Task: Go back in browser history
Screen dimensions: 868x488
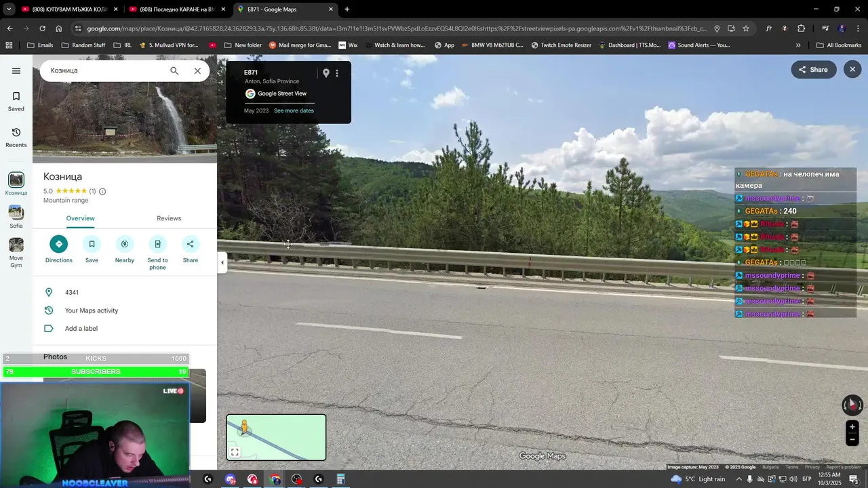Action: 9,28
